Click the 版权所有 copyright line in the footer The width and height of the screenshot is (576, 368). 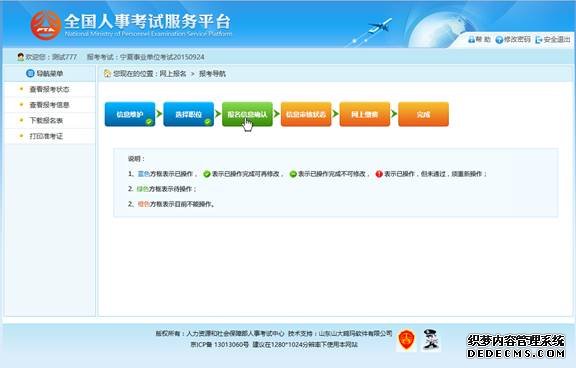[x=220, y=333]
